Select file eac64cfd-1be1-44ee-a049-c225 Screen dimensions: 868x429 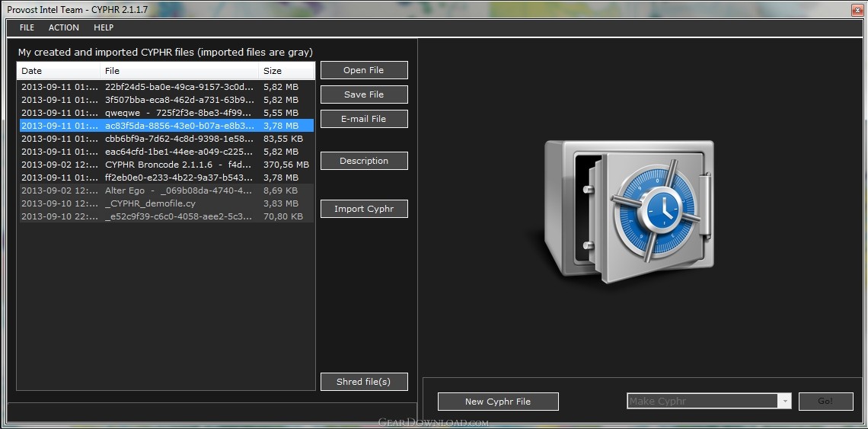pos(167,152)
